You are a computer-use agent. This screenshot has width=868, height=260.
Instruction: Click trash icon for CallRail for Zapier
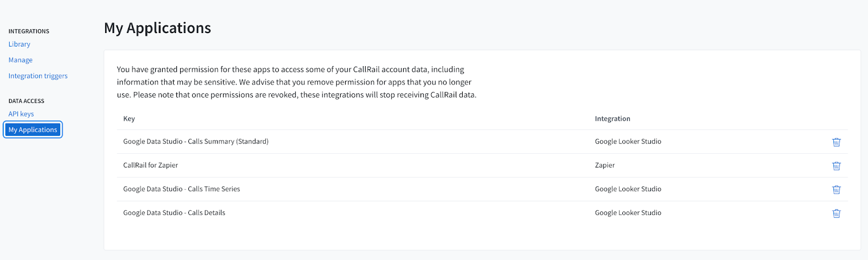(x=837, y=166)
